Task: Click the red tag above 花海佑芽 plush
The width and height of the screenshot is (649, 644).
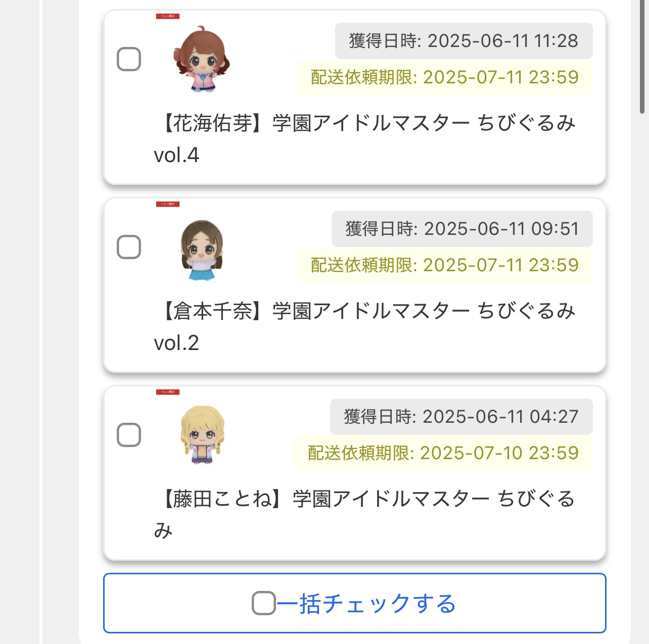Action: coord(168,17)
